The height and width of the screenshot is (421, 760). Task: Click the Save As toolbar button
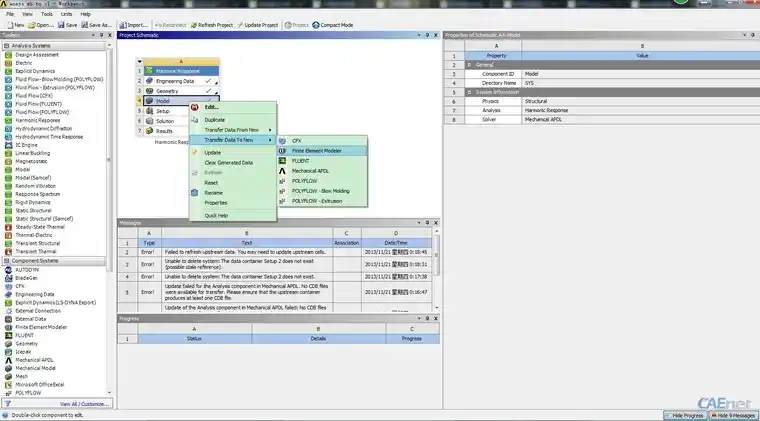(x=96, y=25)
